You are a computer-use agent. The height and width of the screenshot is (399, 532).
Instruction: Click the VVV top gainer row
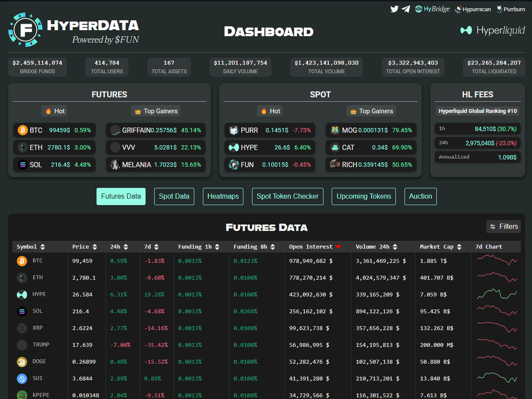(x=156, y=147)
